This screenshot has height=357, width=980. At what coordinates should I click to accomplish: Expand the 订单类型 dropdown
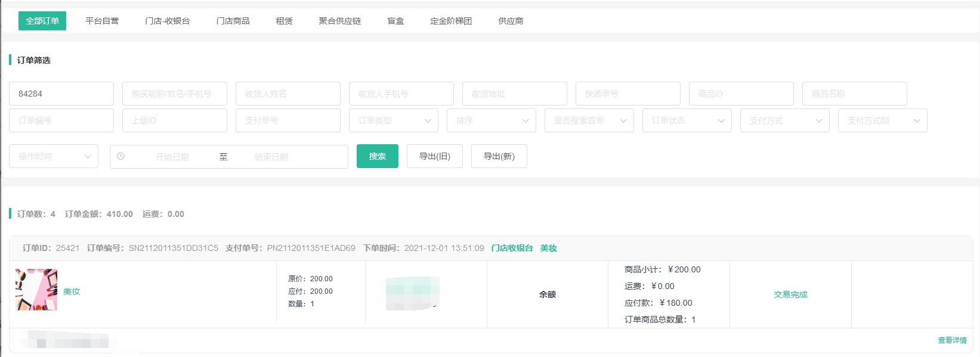click(393, 120)
